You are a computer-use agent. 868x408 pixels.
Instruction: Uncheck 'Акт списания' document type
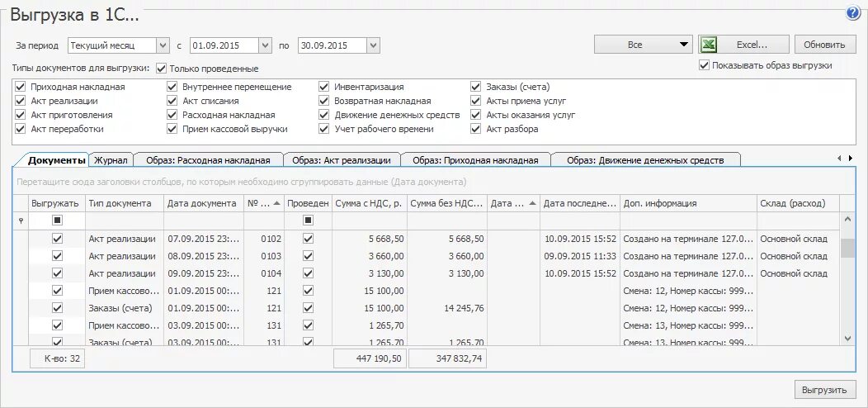click(x=172, y=101)
